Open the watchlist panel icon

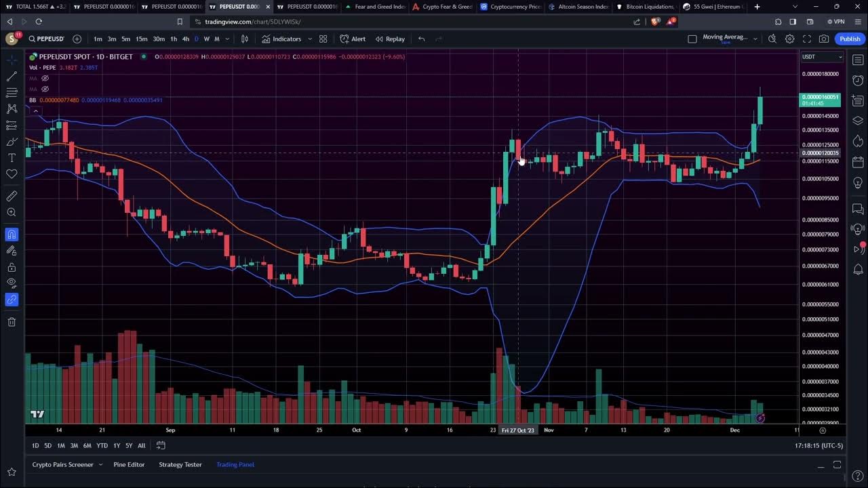pos(858,60)
